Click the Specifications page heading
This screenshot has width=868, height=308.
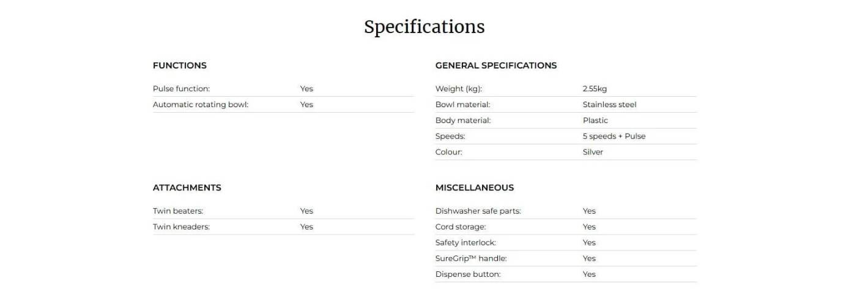424,27
